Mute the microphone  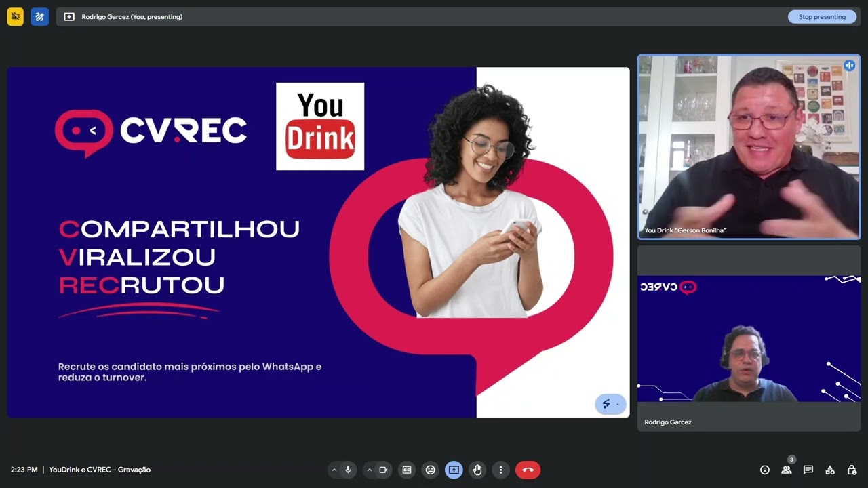pyautogui.click(x=348, y=470)
